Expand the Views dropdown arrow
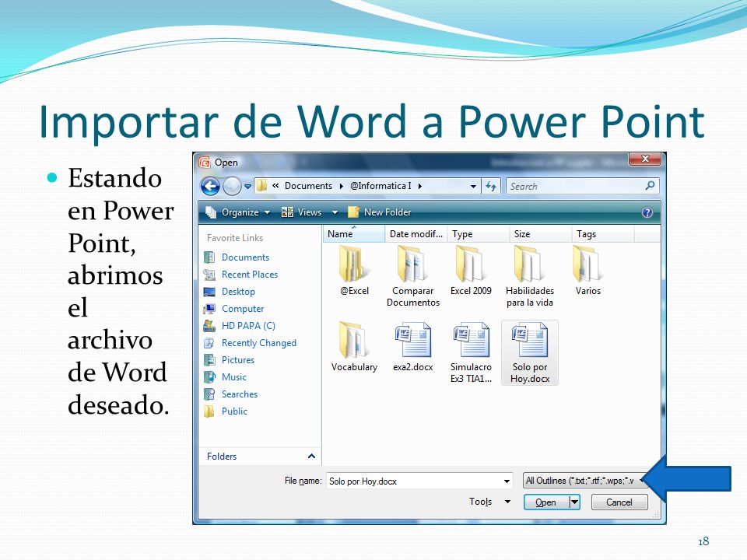The width and height of the screenshot is (747, 560). pos(335,212)
